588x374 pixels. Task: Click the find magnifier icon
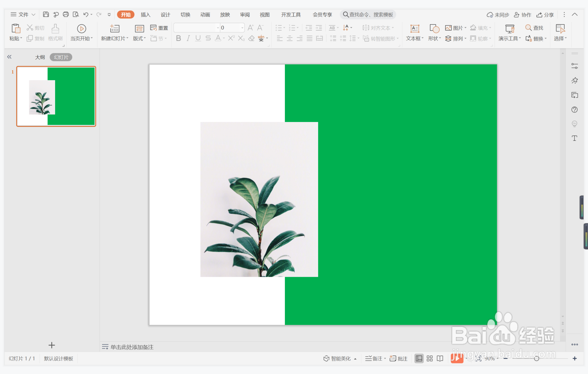(528, 28)
